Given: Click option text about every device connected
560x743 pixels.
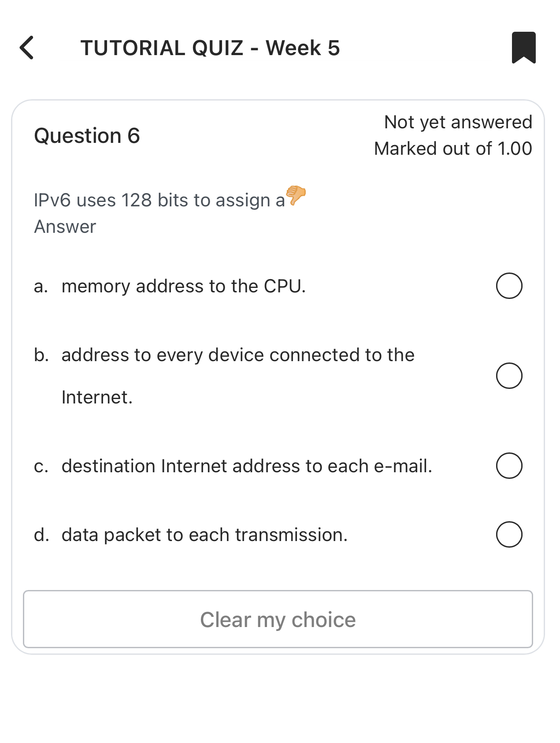Looking at the screenshot, I should [x=238, y=354].
